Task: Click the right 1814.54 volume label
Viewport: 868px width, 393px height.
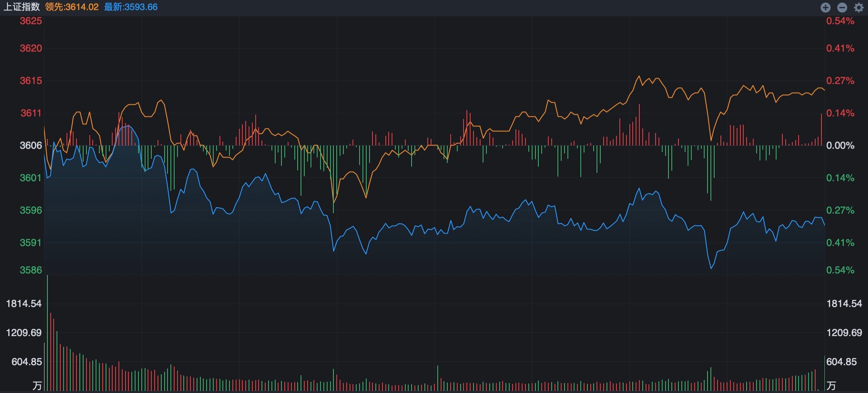Action: click(844, 304)
